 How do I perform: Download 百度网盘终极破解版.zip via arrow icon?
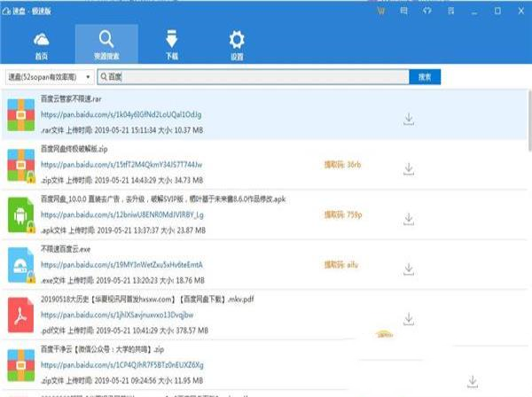pyautogui.click(x=409, y=167)
